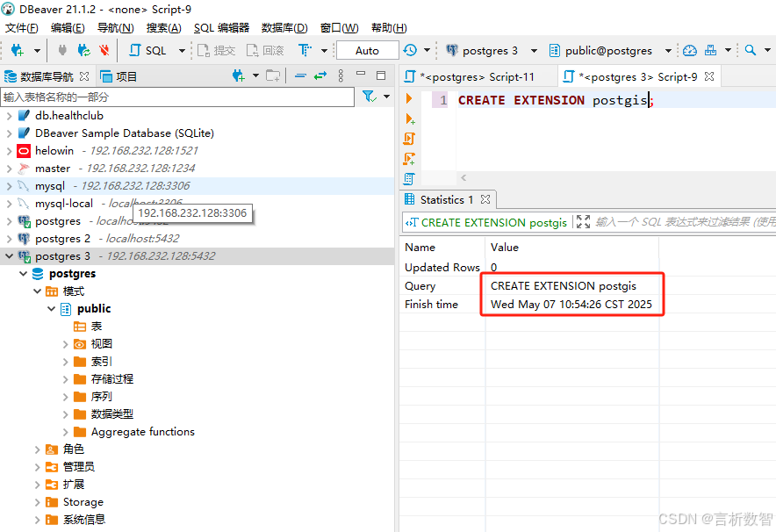776x532 pixels.
Task: Click new connection icon in navigator panel
Action: pos(239,75)
